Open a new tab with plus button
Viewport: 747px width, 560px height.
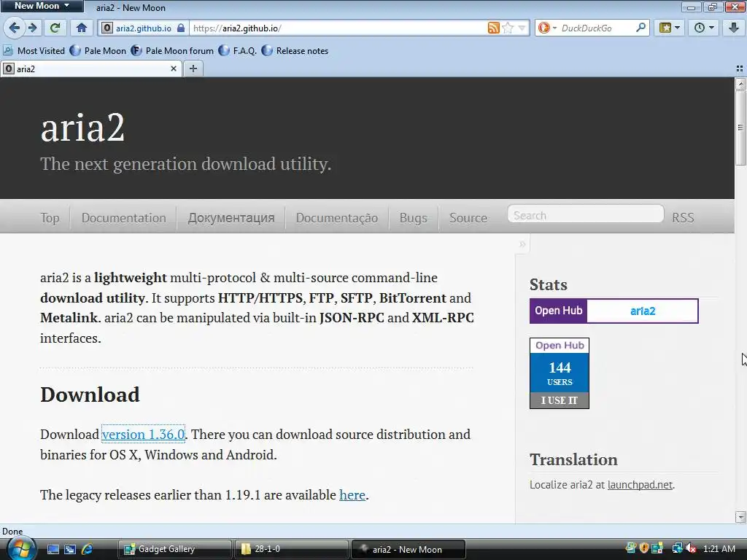click(193, 69)
